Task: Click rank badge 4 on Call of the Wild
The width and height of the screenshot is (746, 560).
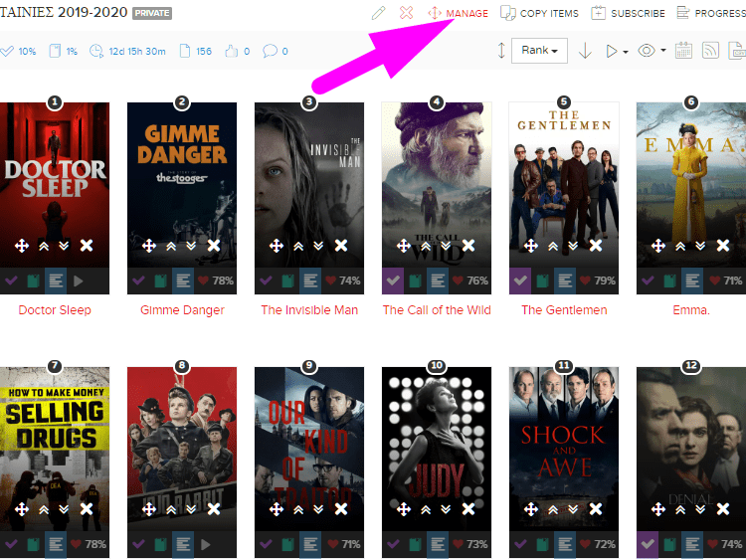Action: [x=437, y=101]
